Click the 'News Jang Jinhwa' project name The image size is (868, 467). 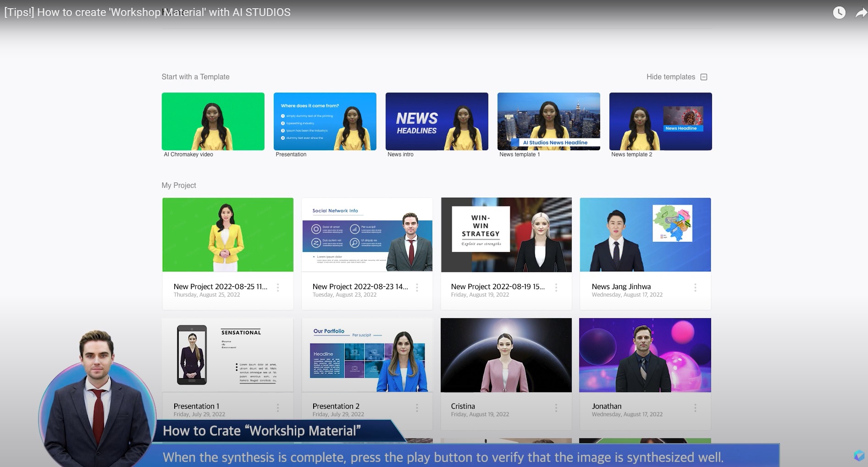pyautogui.click(x=621, y=286)
